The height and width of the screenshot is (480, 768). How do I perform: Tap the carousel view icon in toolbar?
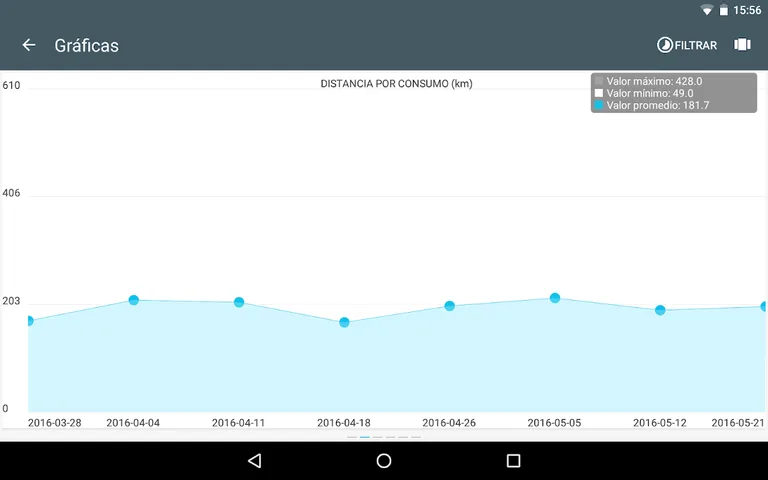[742, 45]
